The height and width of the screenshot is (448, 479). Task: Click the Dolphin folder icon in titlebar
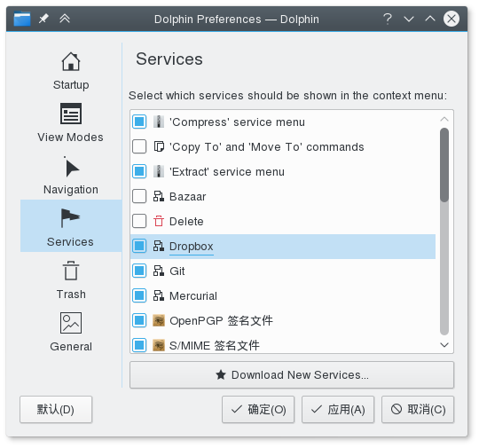coord(22,19)
